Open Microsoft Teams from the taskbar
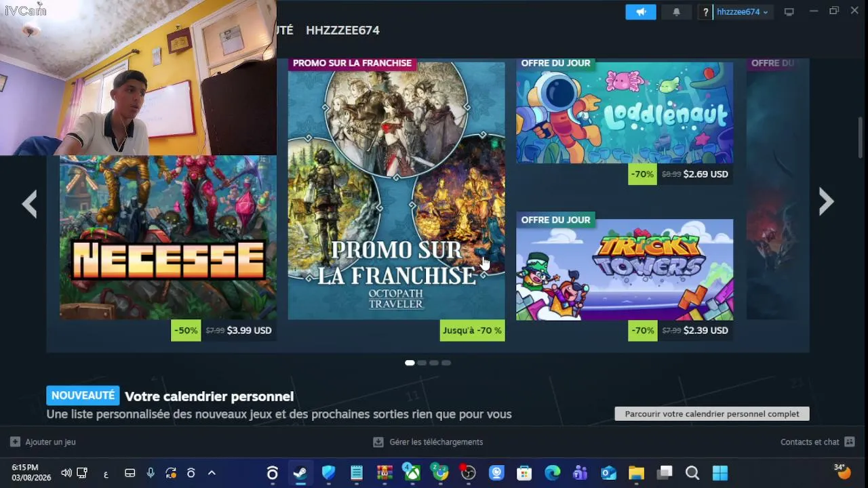The width and height of the screenshot is (868, 488). [580, 473]
